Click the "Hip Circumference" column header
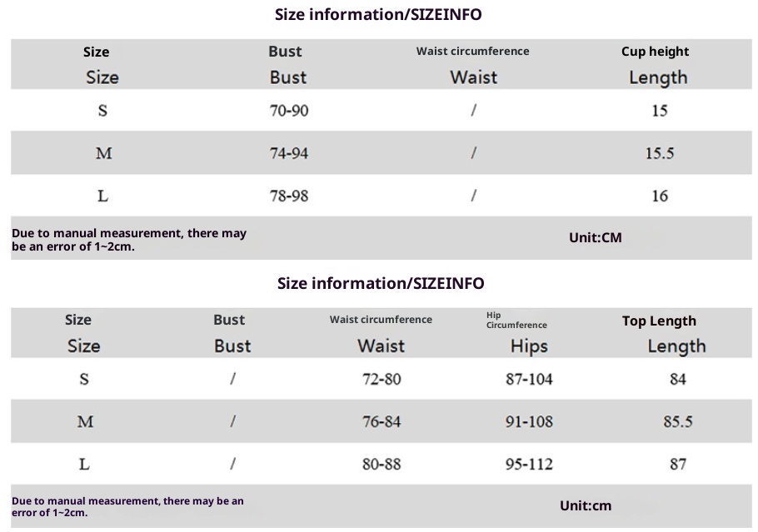The image size is (758, 532). coord(516,320)
